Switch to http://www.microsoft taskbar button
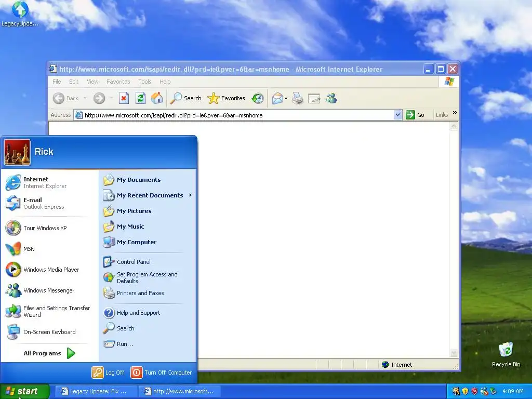The height and width of the screenshot is (399, 532). [180, 392]
